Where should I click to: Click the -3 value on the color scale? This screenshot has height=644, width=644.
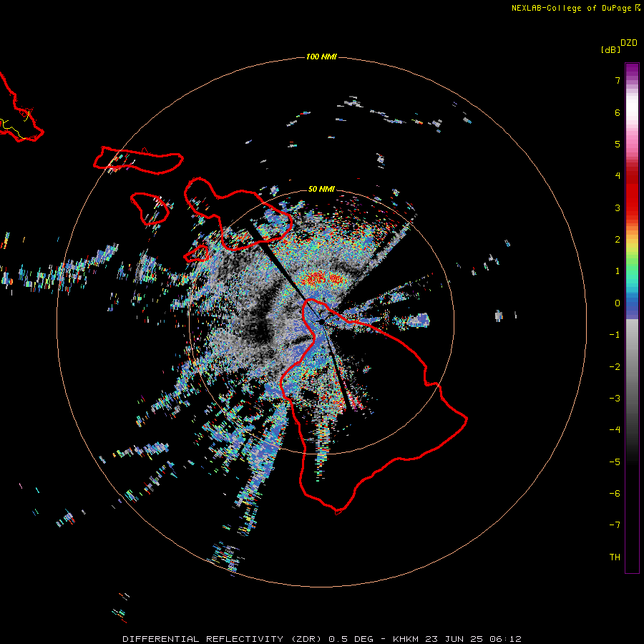(615, 398)
